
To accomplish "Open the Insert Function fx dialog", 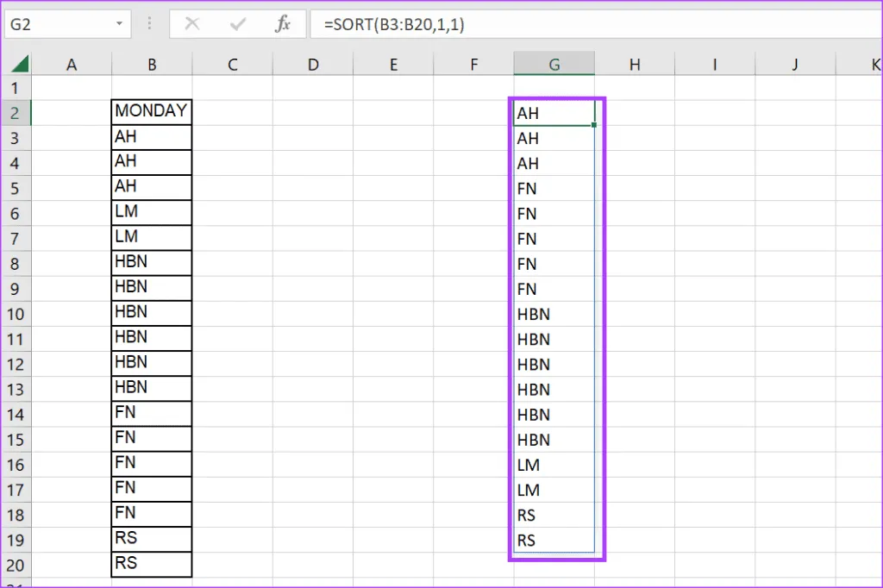I will click(x=283, y=25).
